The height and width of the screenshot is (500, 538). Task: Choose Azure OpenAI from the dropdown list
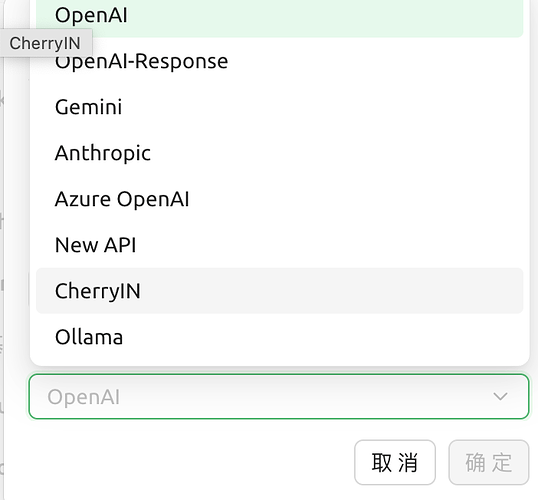pos(279,199)
